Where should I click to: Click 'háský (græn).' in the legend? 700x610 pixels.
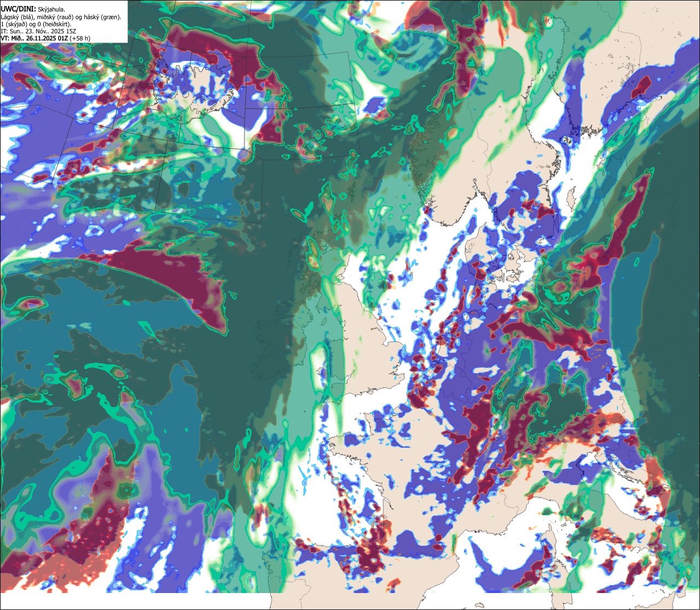click(x=102, y=18)
